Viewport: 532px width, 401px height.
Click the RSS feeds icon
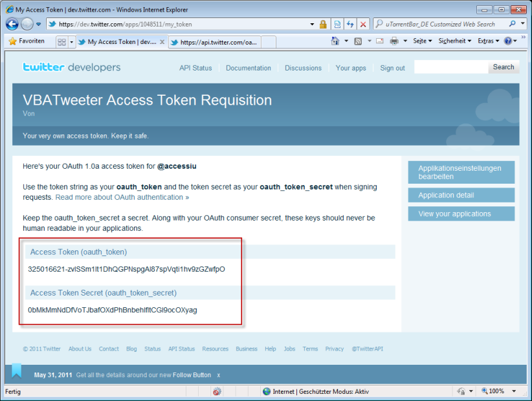coord(358,41)
